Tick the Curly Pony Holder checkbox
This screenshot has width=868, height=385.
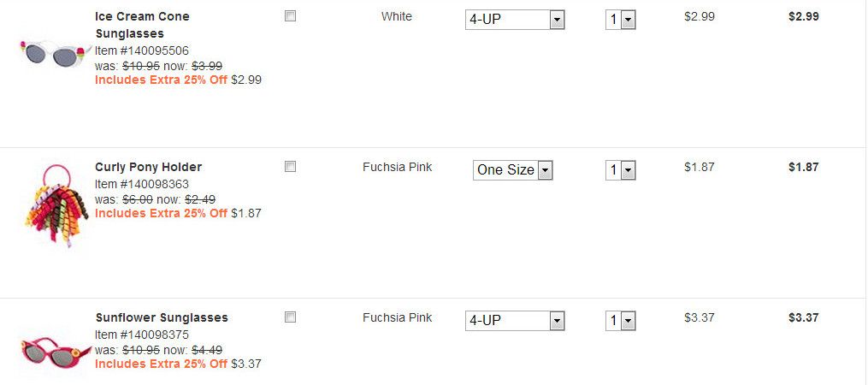290,167
